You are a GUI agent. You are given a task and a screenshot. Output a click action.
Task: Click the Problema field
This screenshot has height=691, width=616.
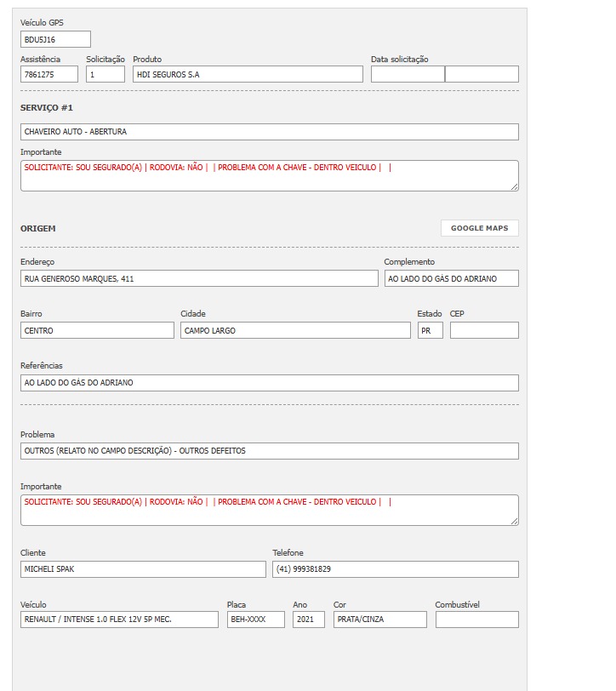tap(269, 451)
